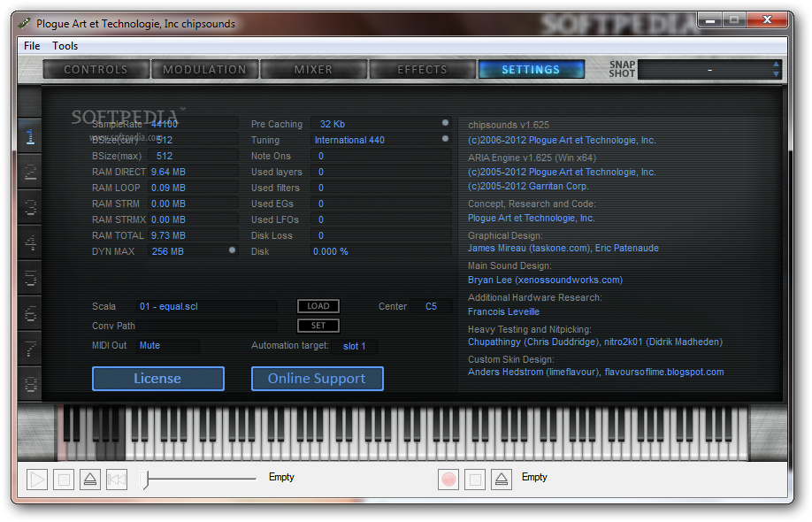This screenshot has width=812, height=522.
Task: Click the app icon in the title bar
Action: click(x=24, y=23)
